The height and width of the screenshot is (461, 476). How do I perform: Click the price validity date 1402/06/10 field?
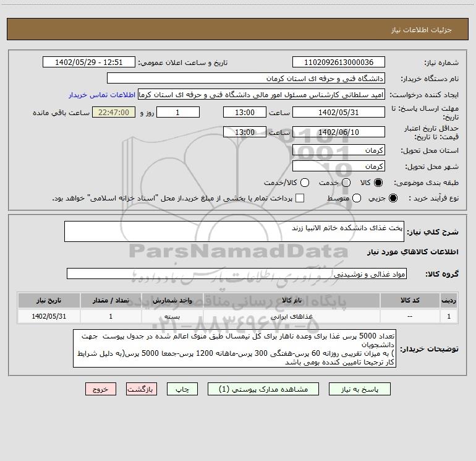[x=339, y=132]
